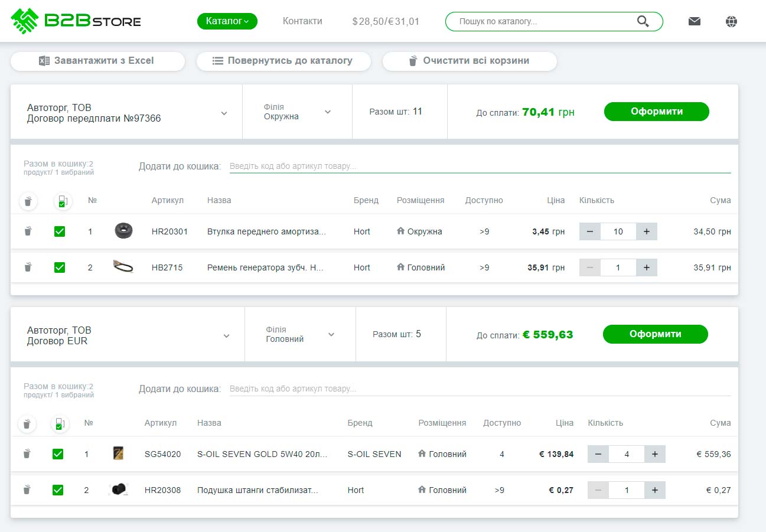
Task: Open the mail envelope icon
Action: [695, 21]
